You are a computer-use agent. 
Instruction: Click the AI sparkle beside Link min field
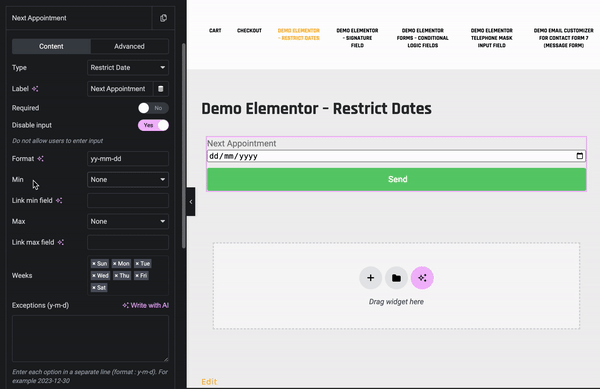pyautogui.click(x=59, y=200)
